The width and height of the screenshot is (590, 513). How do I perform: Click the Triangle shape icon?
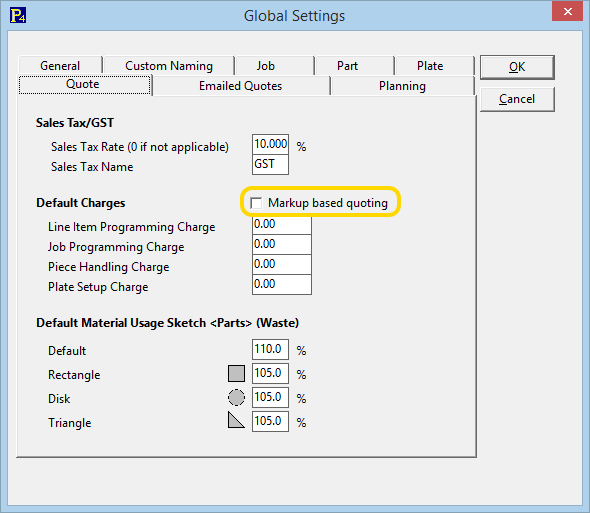tap(236, 420)
